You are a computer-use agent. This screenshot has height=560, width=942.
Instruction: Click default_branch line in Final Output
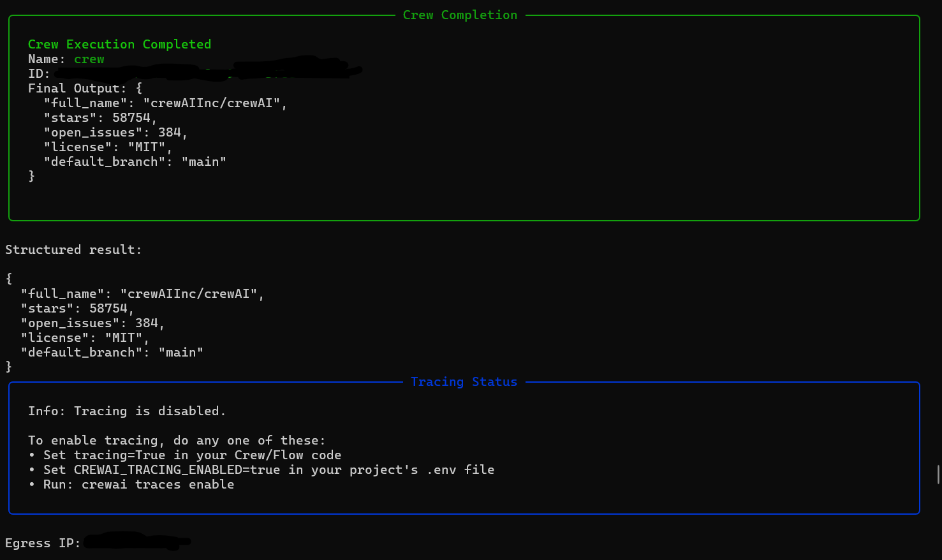pos(135,162)
